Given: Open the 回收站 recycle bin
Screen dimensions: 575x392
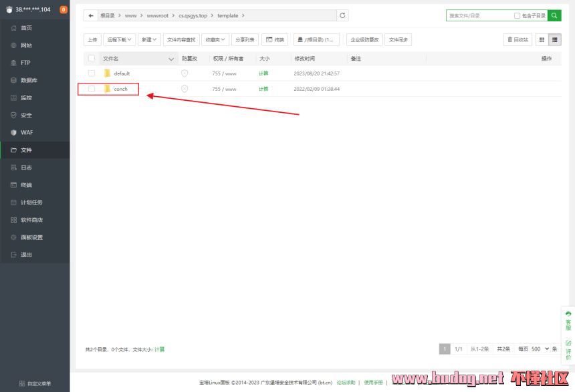Looking at the screenshot, I should click(x=517, y=39).
